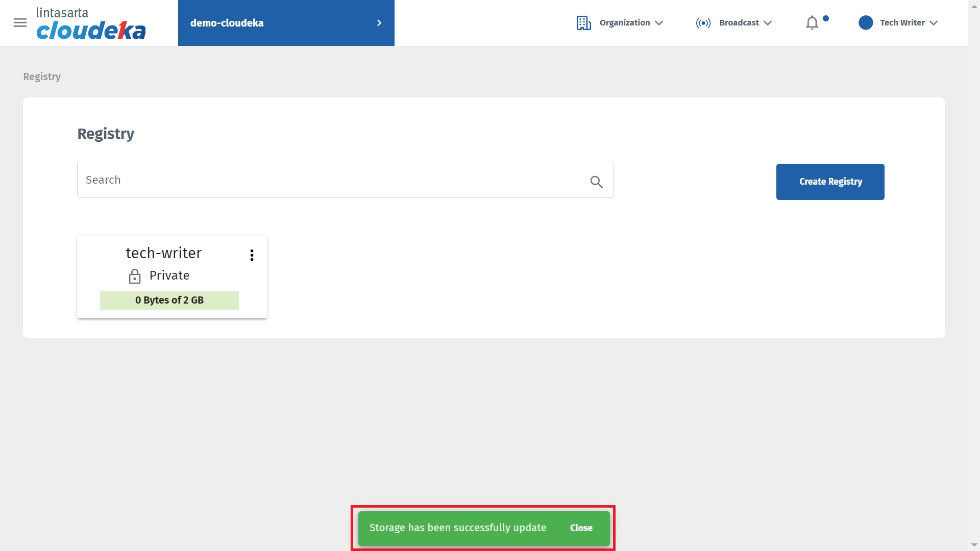
Task: Click the Broadcast signal icon
Action: click(703, 23)
